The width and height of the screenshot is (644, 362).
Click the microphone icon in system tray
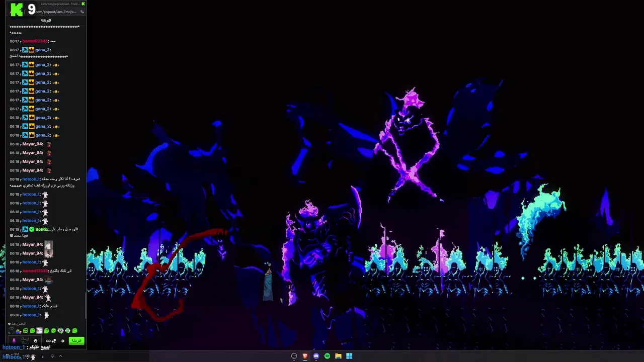[x=52, y=356]
